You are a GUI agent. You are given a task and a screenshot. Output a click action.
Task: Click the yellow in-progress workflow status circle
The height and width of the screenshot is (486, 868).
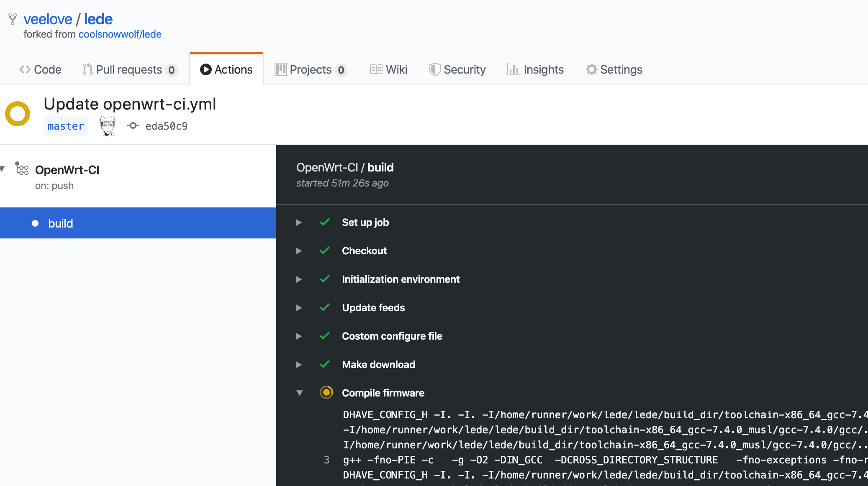tap(18, 114)
